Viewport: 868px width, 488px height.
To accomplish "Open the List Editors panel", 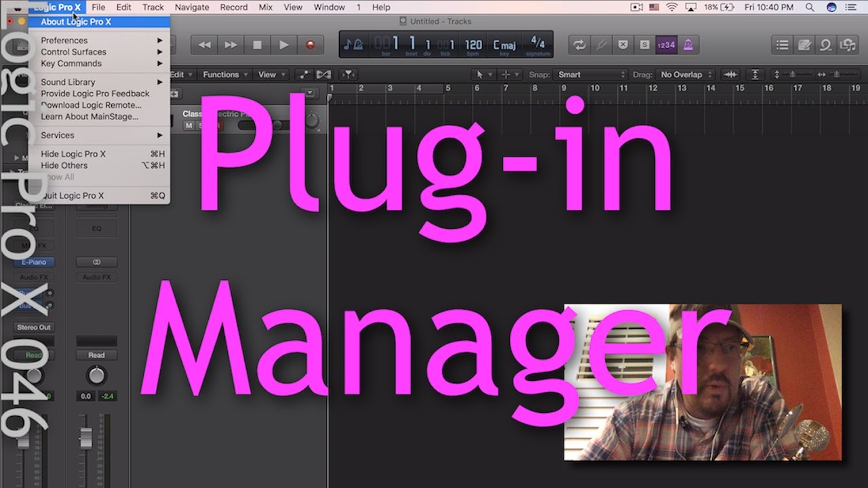I will pyautogui.click(x=783, y=45).
